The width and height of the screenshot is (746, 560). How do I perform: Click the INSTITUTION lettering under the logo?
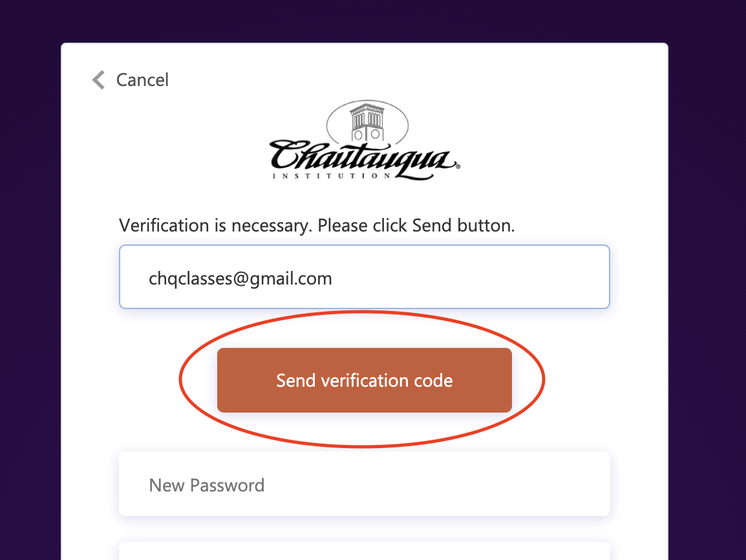click(x=332, y=176)
